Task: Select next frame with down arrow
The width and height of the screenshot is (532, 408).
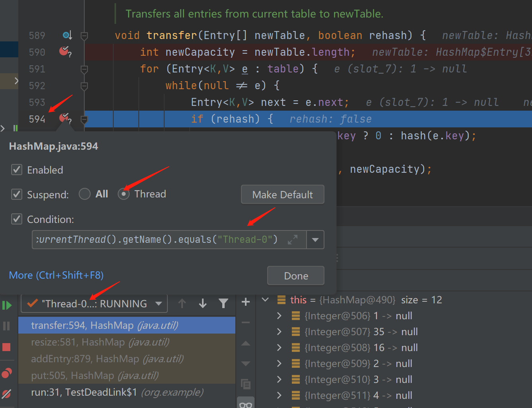Action: pos(203,304)
